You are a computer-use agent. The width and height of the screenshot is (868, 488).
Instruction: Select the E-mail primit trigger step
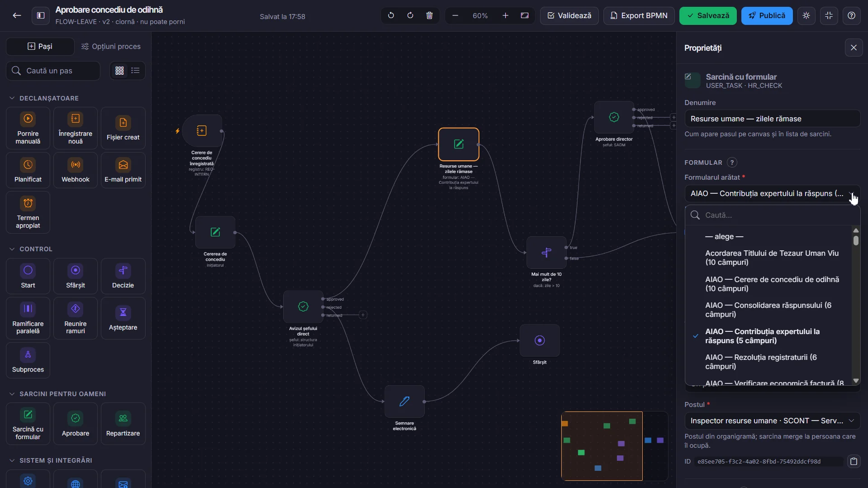[x=123, y=170]
